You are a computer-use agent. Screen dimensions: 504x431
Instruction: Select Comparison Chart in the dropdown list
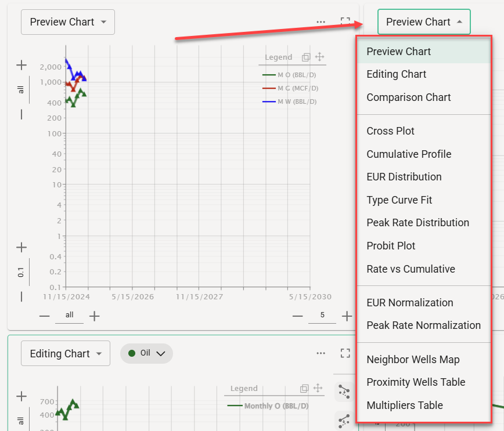[408, 97]
